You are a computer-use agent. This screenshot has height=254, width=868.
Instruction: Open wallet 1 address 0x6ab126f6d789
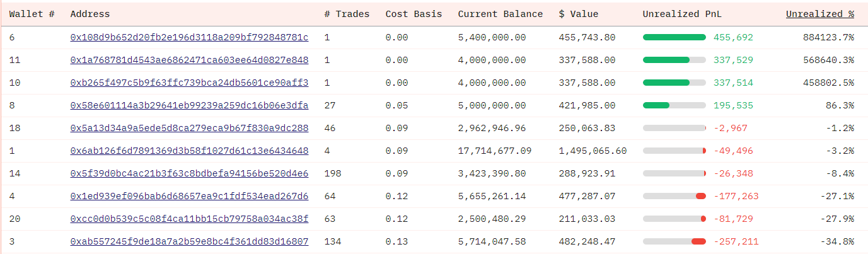(x=189, y=151)
